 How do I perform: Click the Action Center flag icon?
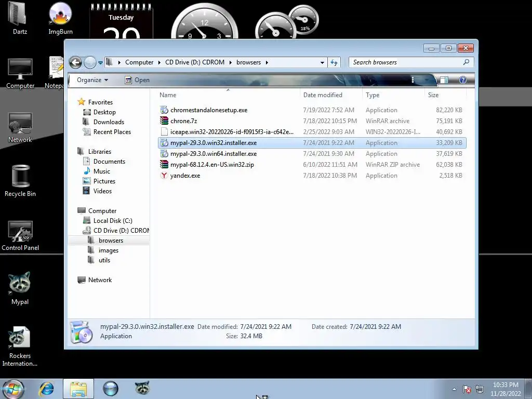467,389
